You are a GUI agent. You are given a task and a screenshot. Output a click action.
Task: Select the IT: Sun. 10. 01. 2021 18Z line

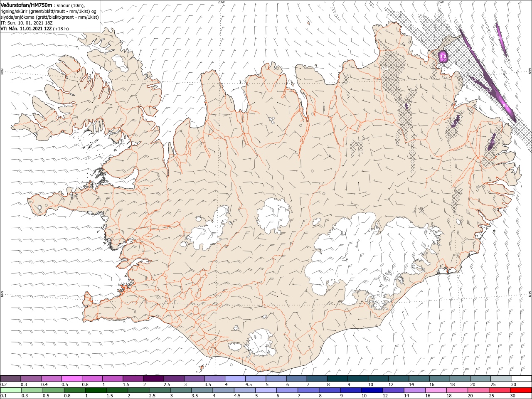click(x=27, y=23)
